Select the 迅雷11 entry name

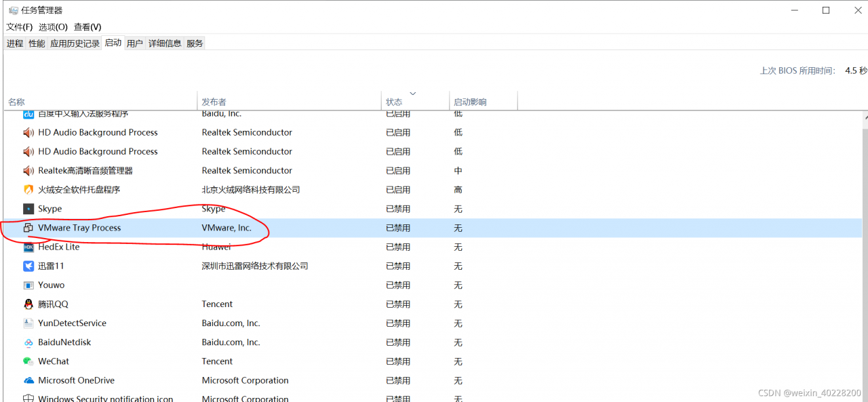coord(51,266)
